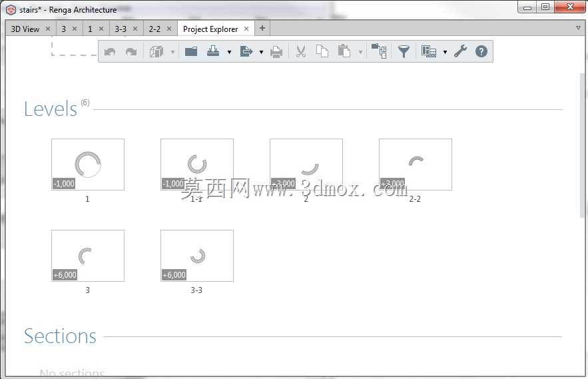The image size is (588, 379).
Task: Click the Print icon
Action: 276,51
